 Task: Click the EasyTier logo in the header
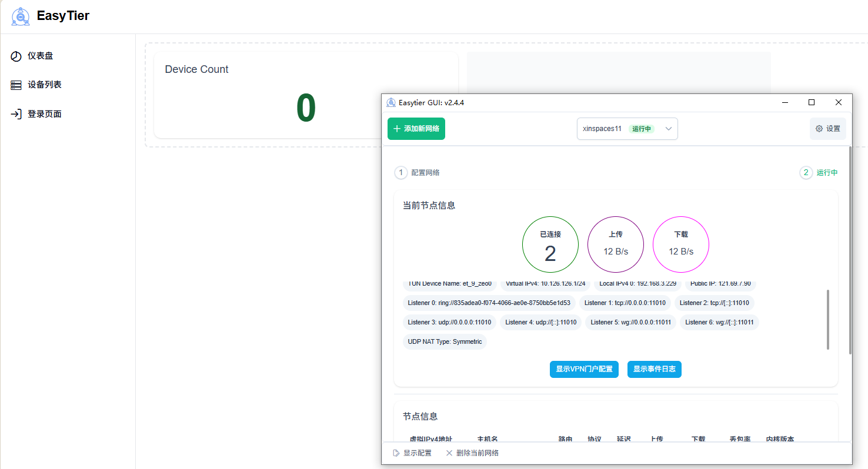tap(21, 16)
